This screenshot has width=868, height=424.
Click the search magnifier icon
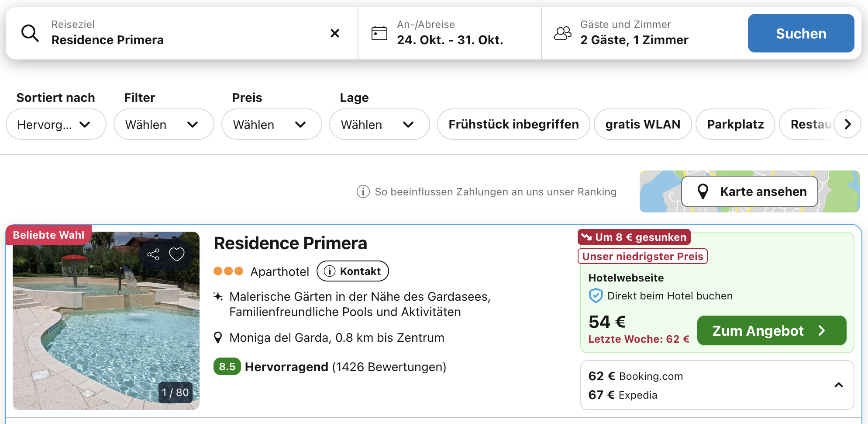tap(30, 33)
